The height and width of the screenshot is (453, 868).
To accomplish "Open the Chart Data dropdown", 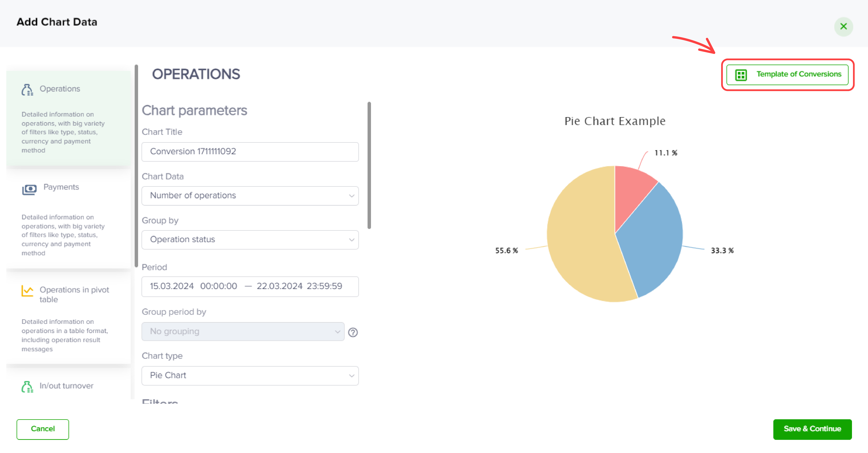I will point(250,196).
